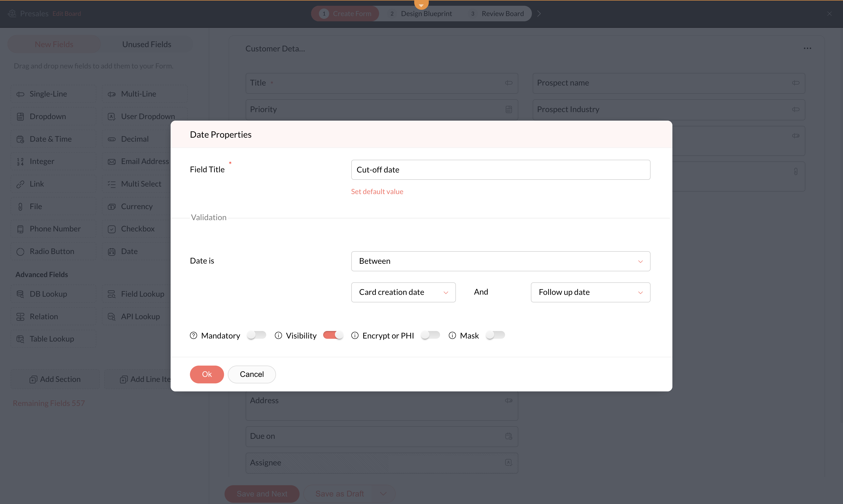The image size is (843, 504).
Task: Open the three-dots section options menu
Action: tap(807, 49)
